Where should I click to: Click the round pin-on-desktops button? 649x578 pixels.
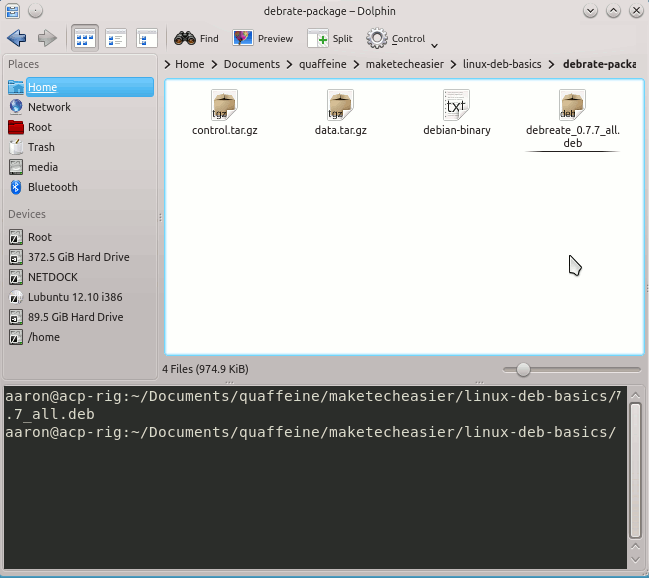[x=36, y=11]
